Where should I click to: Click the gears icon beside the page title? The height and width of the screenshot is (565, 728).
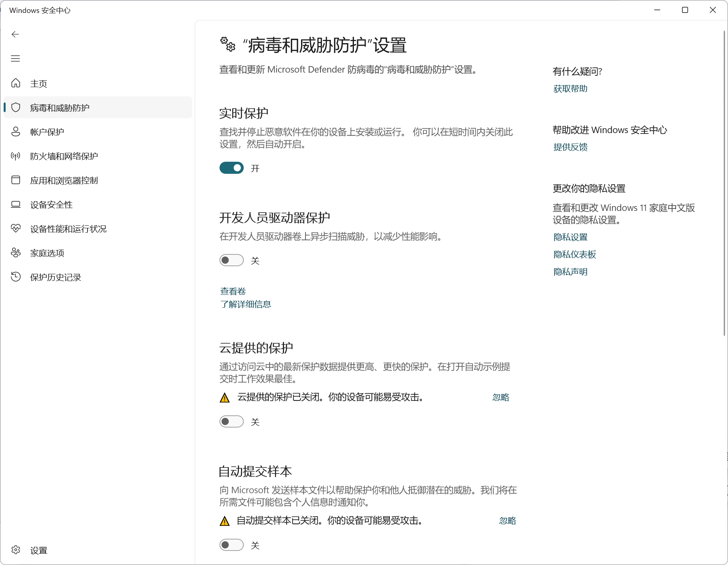click(228, 44)
